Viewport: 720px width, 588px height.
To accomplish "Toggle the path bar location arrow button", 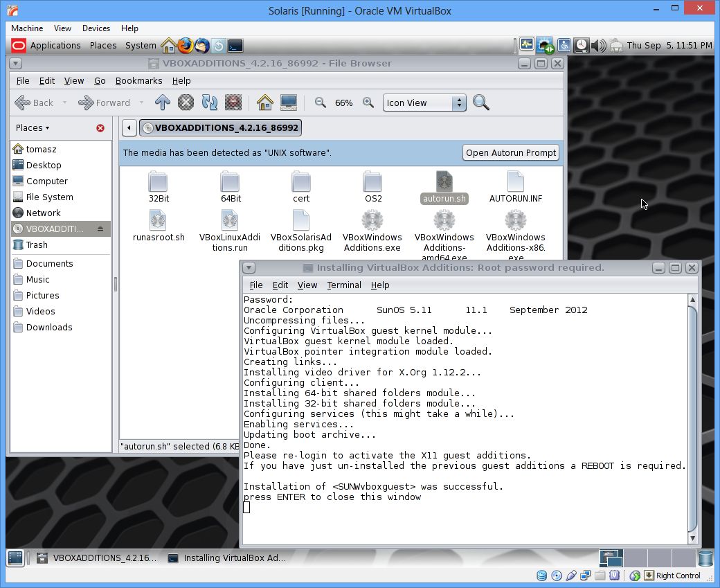I will tap(129, 127).
